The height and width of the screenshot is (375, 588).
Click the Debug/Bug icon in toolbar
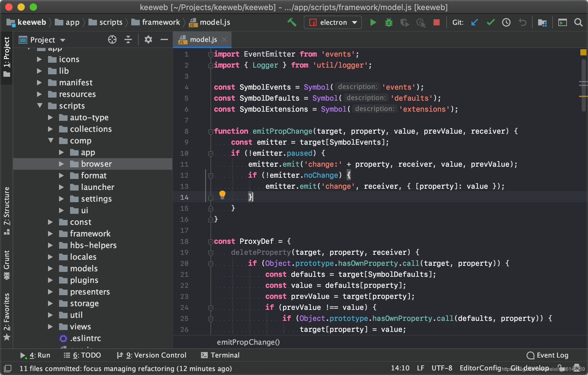pyautogui.click(x=389, y=23)
